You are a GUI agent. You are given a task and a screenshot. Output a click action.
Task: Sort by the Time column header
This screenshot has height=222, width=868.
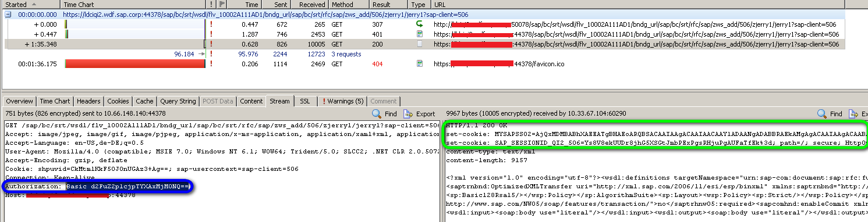click(244, 4)
